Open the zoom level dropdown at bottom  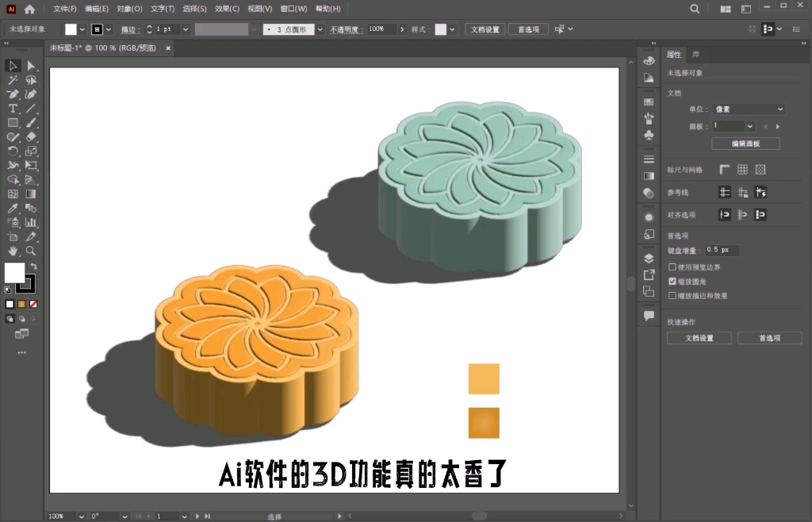coord(82,516)
